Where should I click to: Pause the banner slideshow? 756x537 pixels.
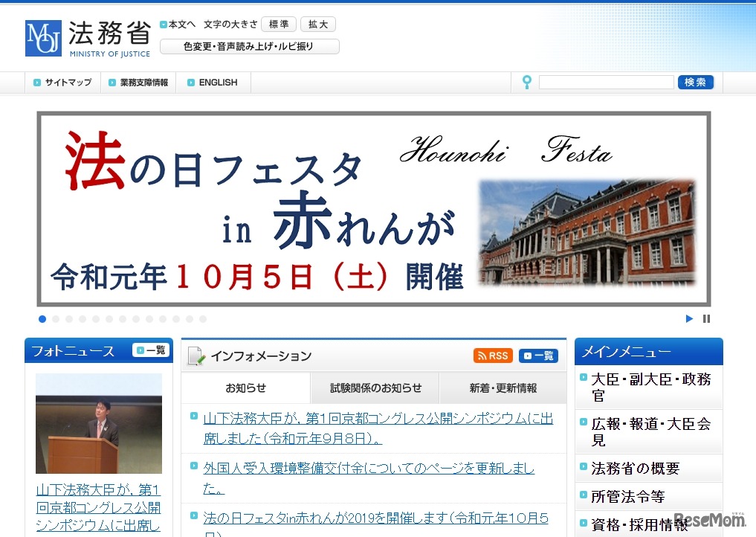tap(705, 318)
